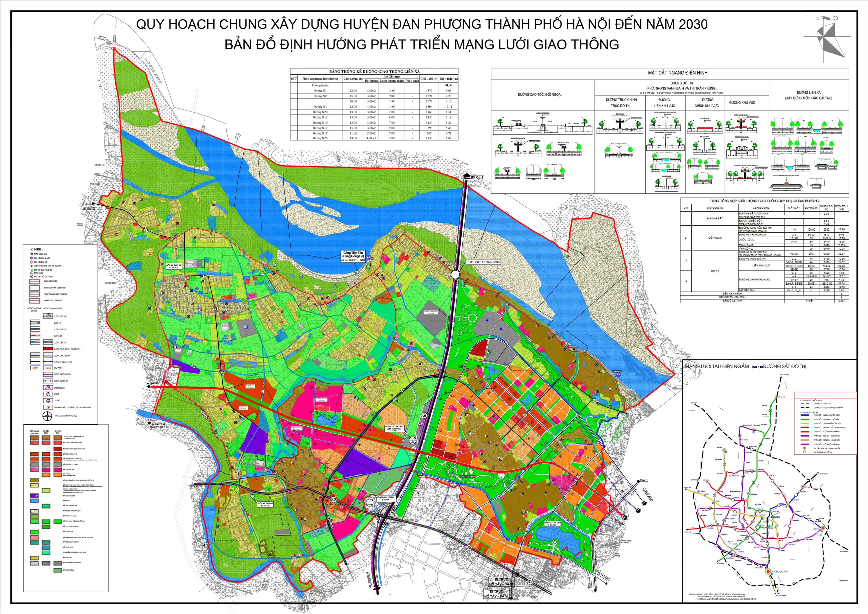Click the 'HỒ TÂY' label in metro inset
Image resolution: width=868 pixels, height=614 pixels.
click(758, 505)
